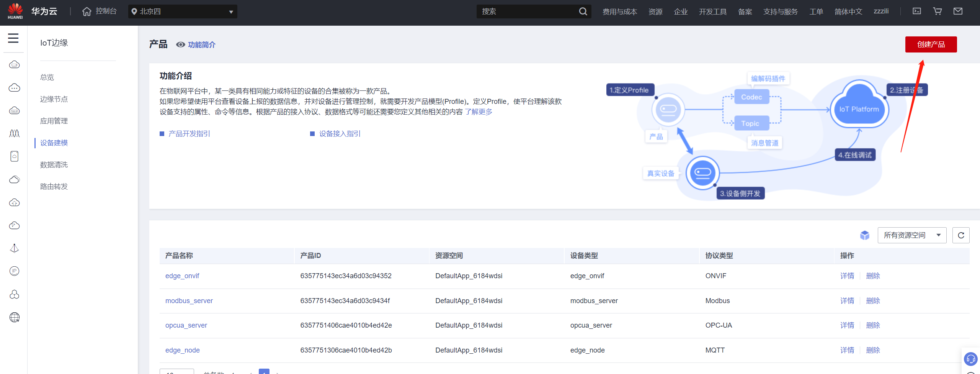Click 删除 in the edge_onvif row
Screen dimensions: 980x374
pyautogui.click(x=873, y=276)
